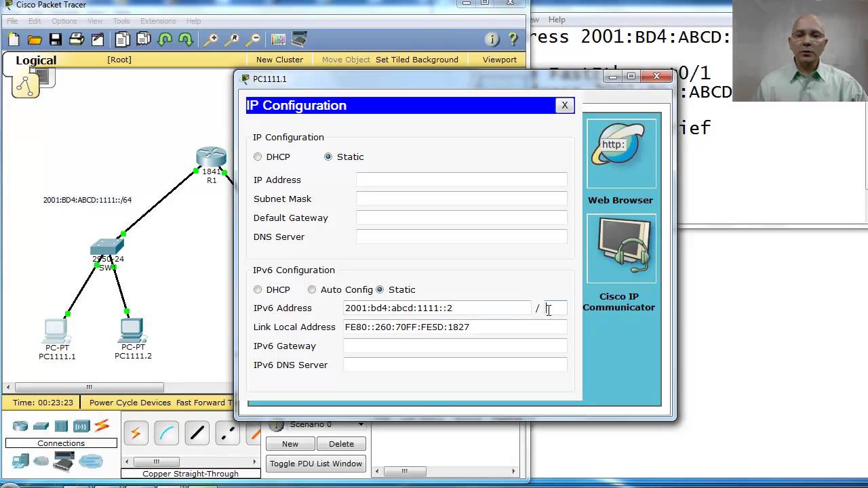Screen dimensions: 868x488
Task: Click the info icon in toolbar
Action: click(x=493, y=39)
